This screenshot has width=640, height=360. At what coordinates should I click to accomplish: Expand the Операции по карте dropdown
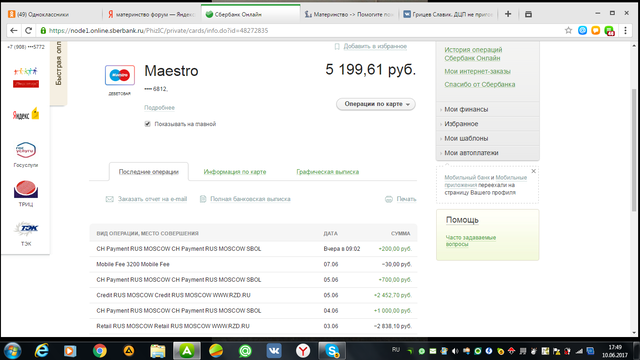pos(376,104)
